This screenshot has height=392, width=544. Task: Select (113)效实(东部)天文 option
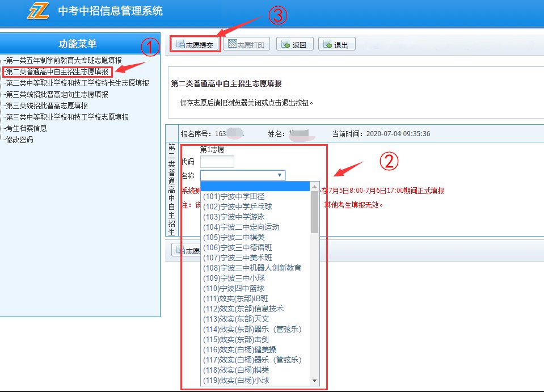pyautogui.click(x=255, y=319)
